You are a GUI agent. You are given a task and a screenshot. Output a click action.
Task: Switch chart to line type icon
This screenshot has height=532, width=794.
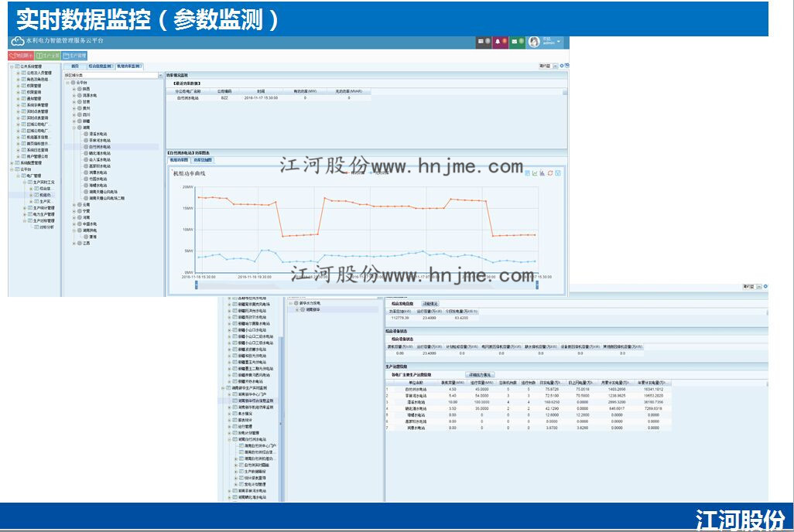click(x=535, y=173)
